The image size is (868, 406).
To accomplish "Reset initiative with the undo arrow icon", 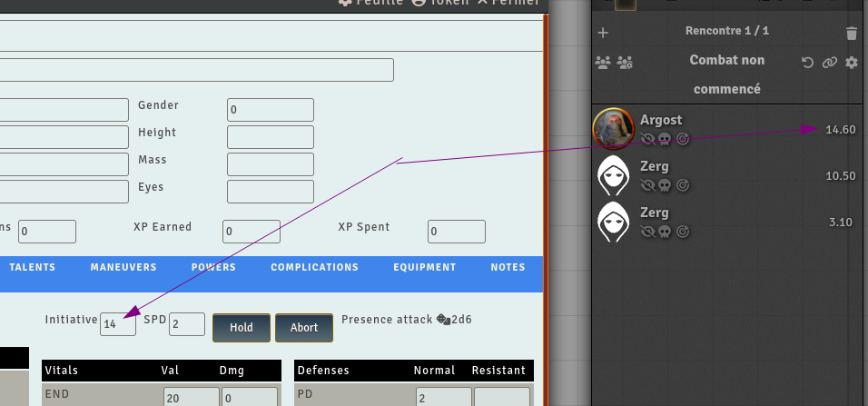I will [807, 63].
